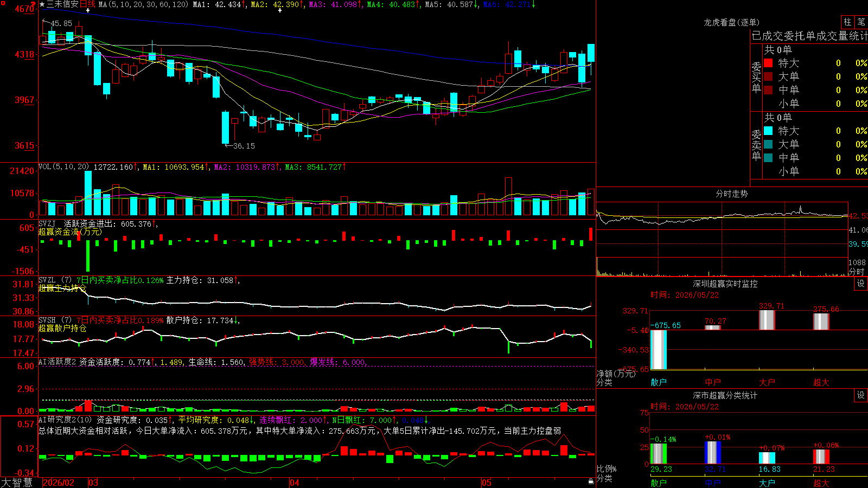
Task: Click the star favorite icon before 三未信安
Action: click(x=42, y=4)
